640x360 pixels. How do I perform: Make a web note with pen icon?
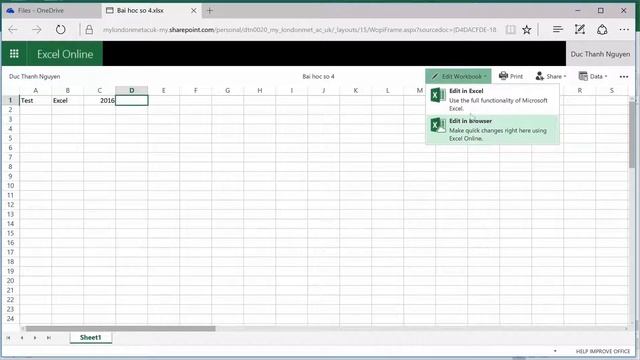580,29
